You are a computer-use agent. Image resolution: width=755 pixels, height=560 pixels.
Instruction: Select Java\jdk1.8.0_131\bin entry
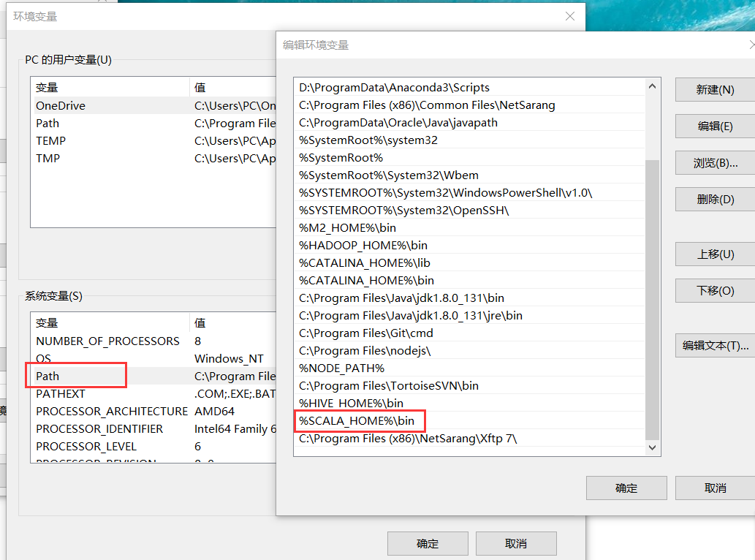tap(469, 298)
